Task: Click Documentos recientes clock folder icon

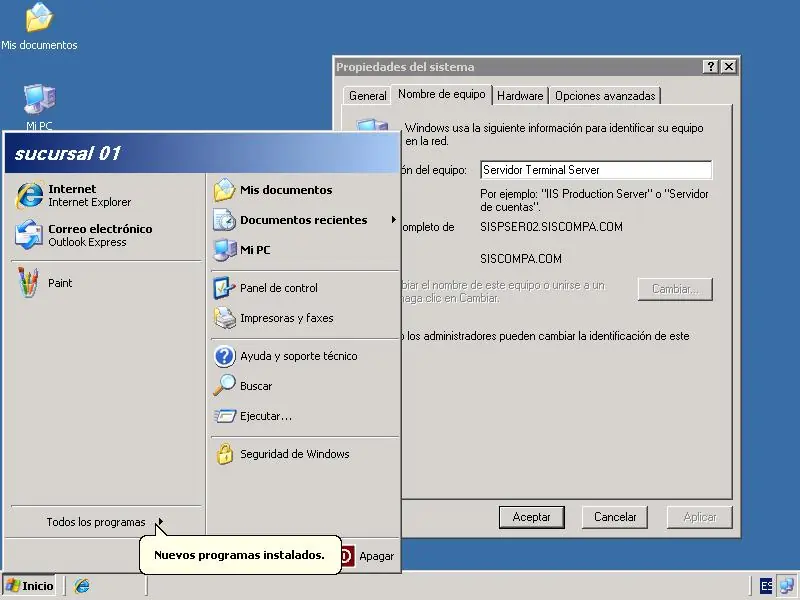Action: pyautogui.click(x=224, y=220)
